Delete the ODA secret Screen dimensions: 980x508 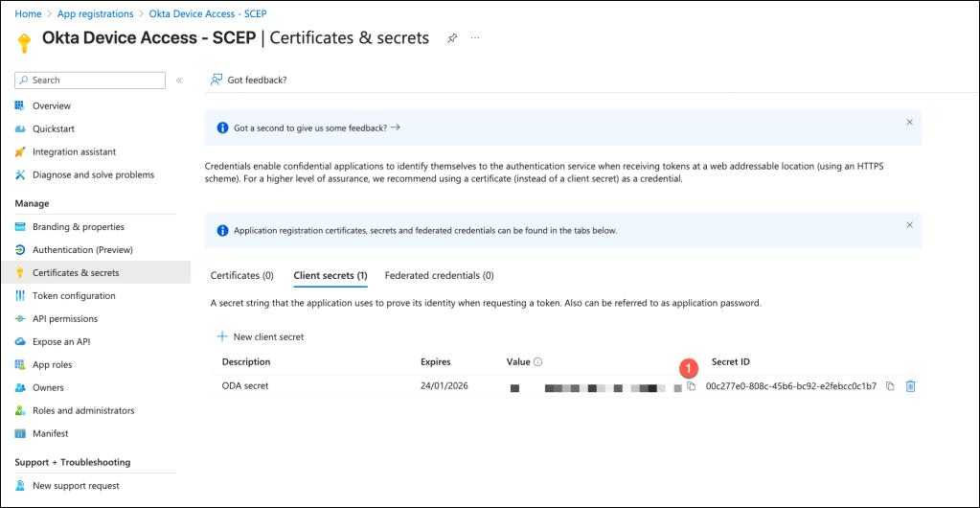click(x=911, y=386)
